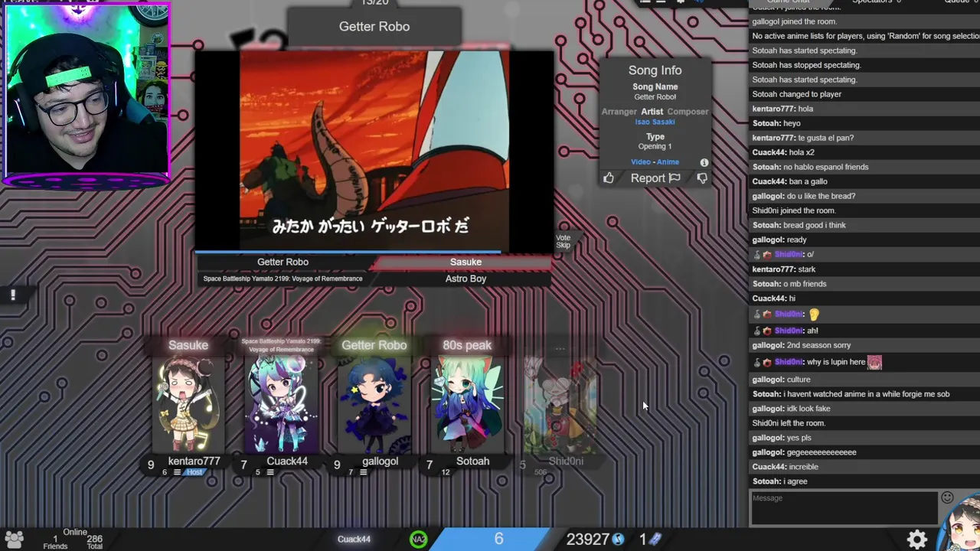Viewport: 980px width, 551px height.
Task: Open the settings gear
Action: [x=917, y=539]
